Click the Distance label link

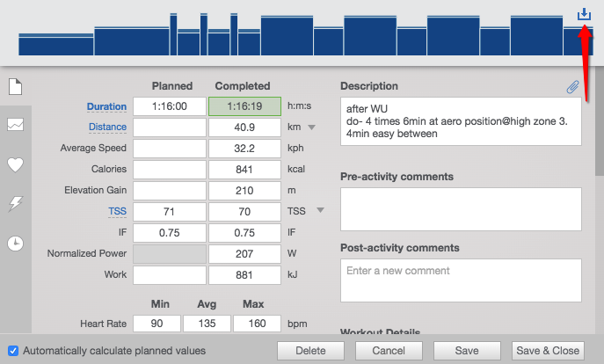pyautogui.click(x=107, y=127)
